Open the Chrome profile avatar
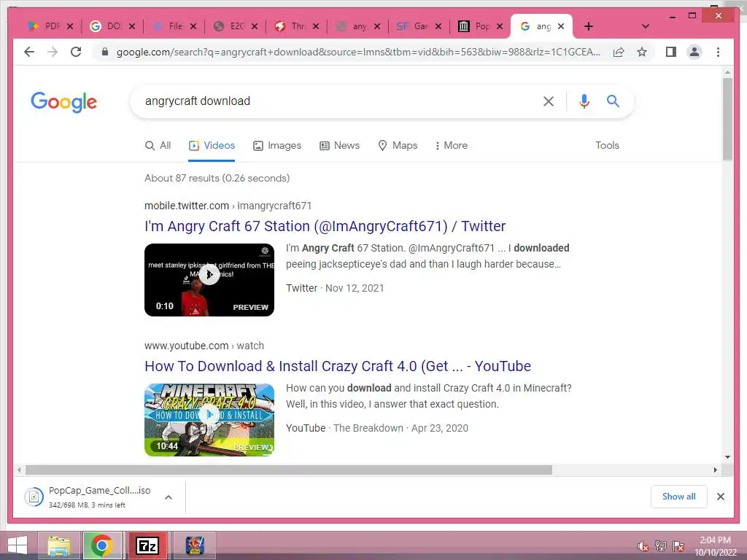Image resolution: width=747 pixels, height=560 pixels. point(694,52)
